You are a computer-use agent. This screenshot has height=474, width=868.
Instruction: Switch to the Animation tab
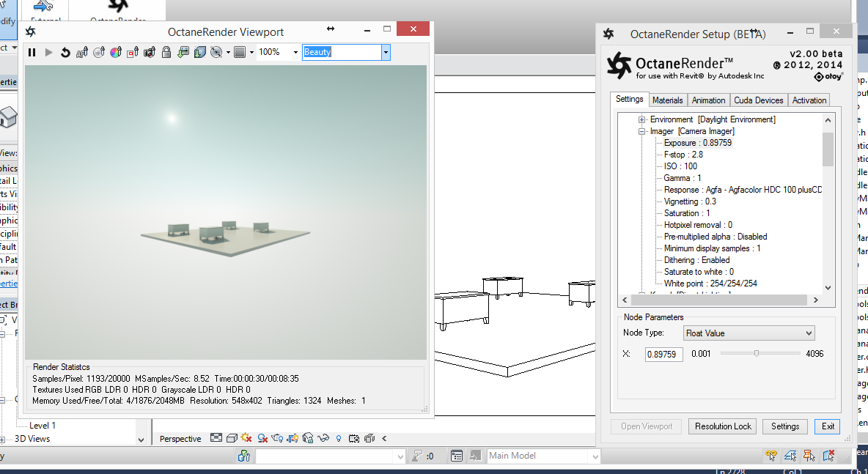(708, 100)
